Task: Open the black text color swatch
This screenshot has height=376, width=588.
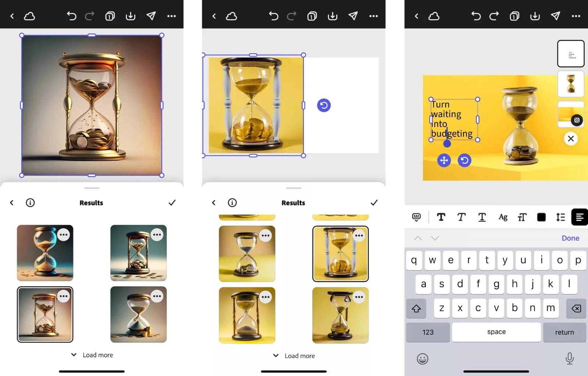Action: (541, 217)
